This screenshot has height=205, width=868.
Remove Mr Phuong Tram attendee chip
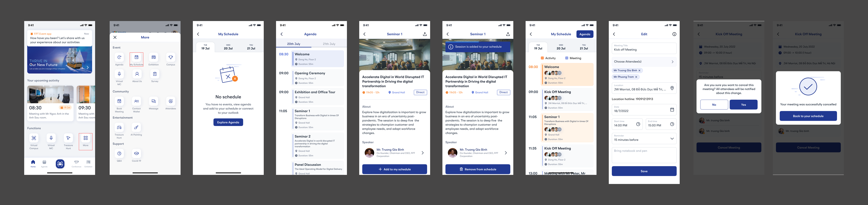[636, 77]
